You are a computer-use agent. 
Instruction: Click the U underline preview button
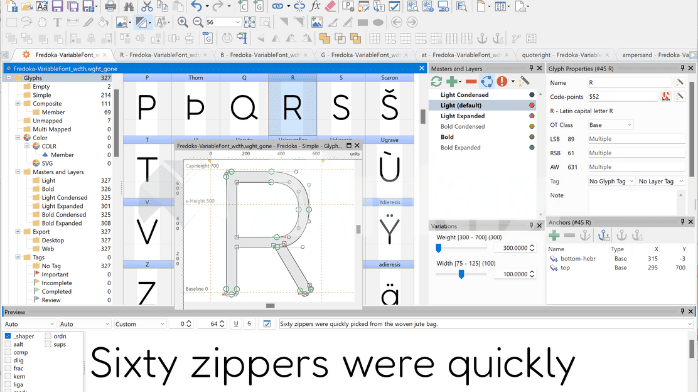pyautogui.click(x=235, y=324)
